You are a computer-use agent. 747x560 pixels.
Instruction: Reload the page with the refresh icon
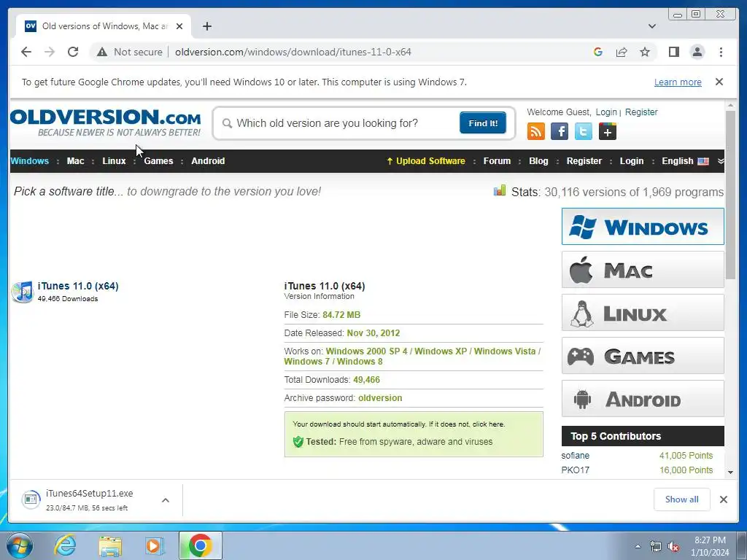click(73, 52)
